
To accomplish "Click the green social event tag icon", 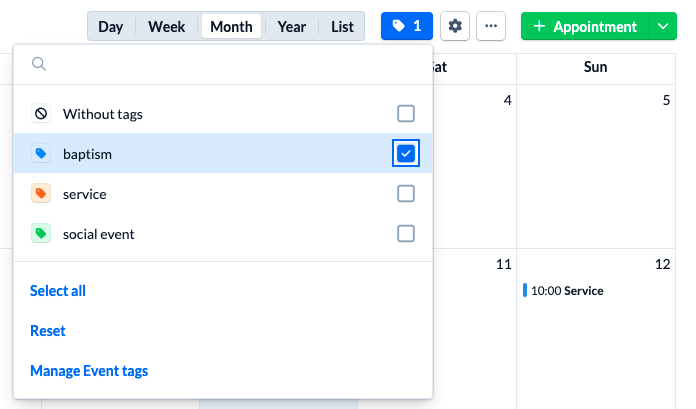I will pyautogui.click(x=40, y=234).
